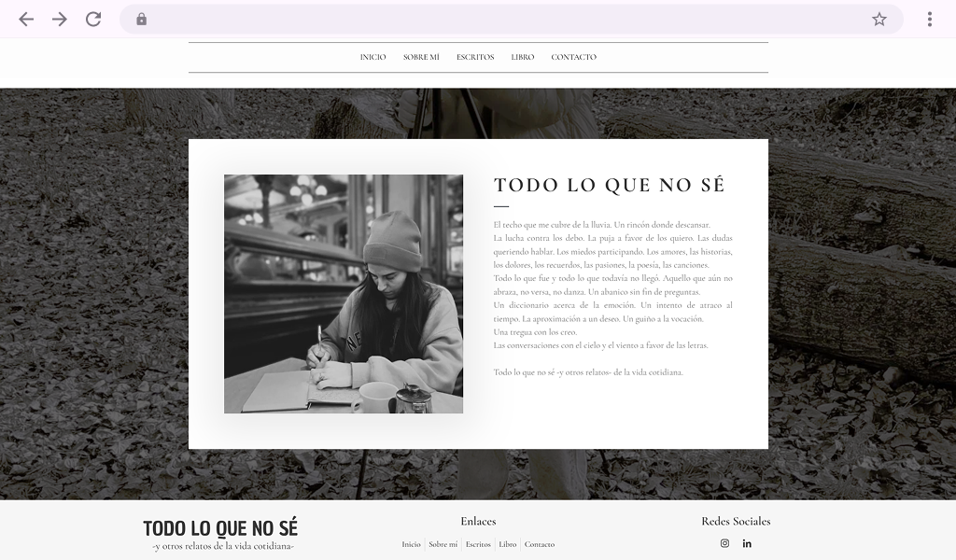
Task: Open CONTACTO in the navigation bar
Action: click(575, 57)
